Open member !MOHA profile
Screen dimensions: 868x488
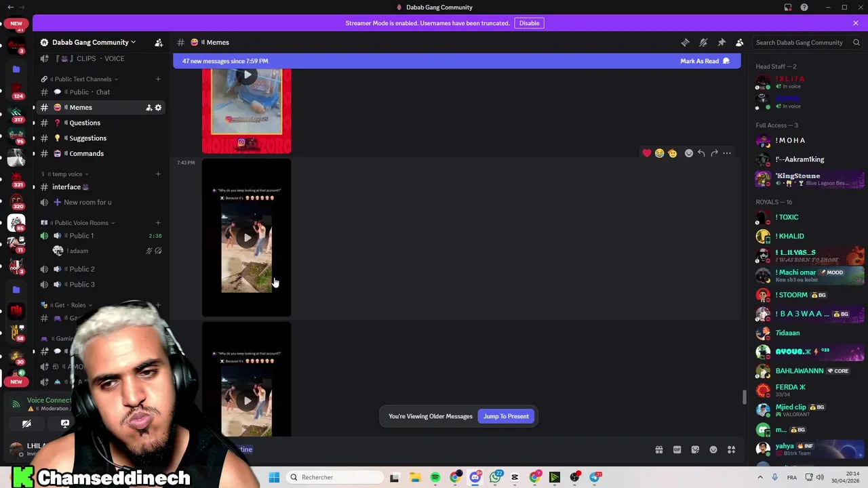[x=810, y=141]
